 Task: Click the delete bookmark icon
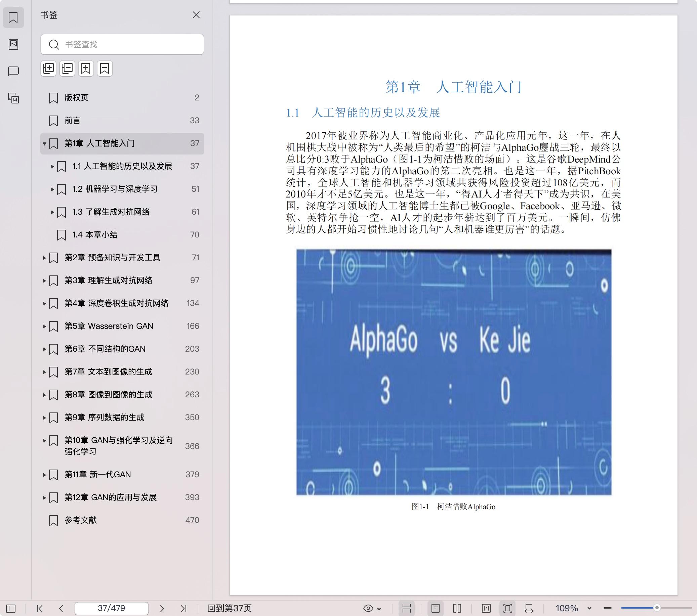(105, 69)
